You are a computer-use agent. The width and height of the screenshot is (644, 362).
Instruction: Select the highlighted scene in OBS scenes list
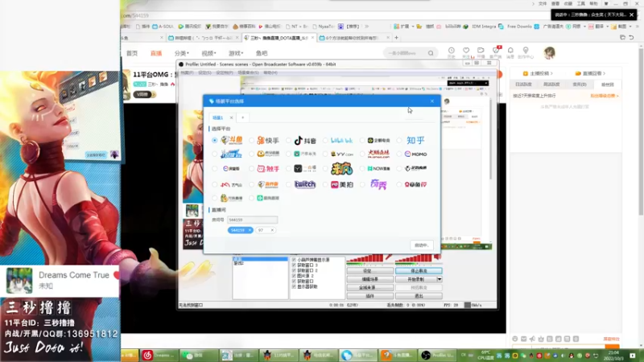click(260, 259)
